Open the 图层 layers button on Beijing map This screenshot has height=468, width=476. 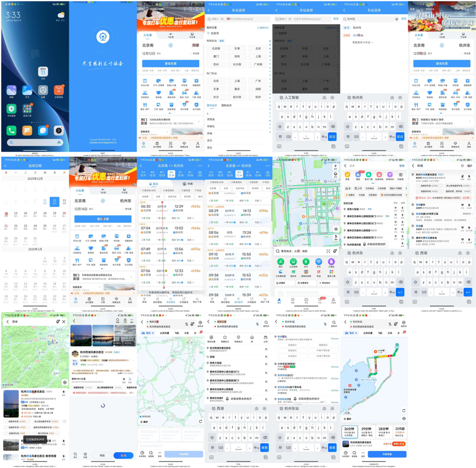[x=335, y=175]
